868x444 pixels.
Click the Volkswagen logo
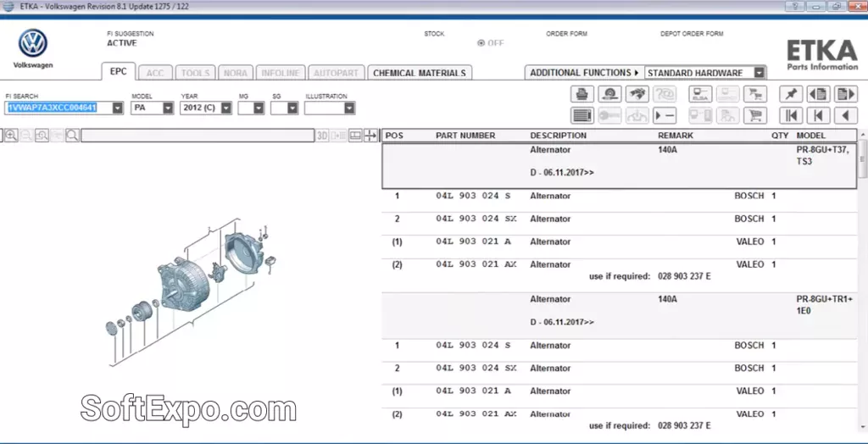tap(33, 44)
